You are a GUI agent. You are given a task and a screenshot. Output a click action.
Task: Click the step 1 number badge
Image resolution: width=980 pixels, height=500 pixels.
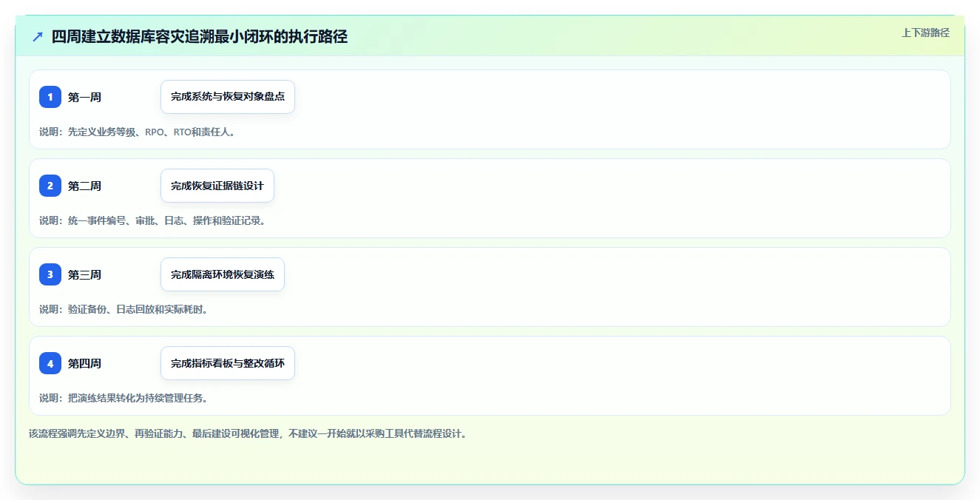50,97
